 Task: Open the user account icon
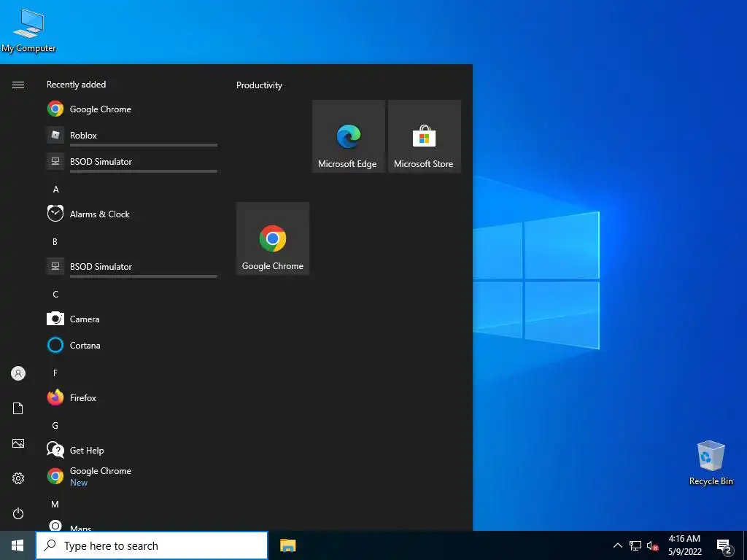coord(18,373)
